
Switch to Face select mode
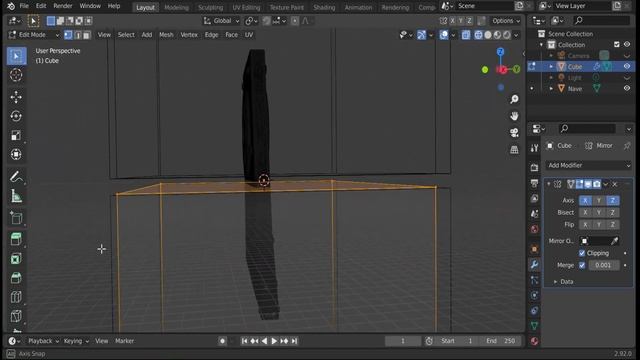click(87, 35)
